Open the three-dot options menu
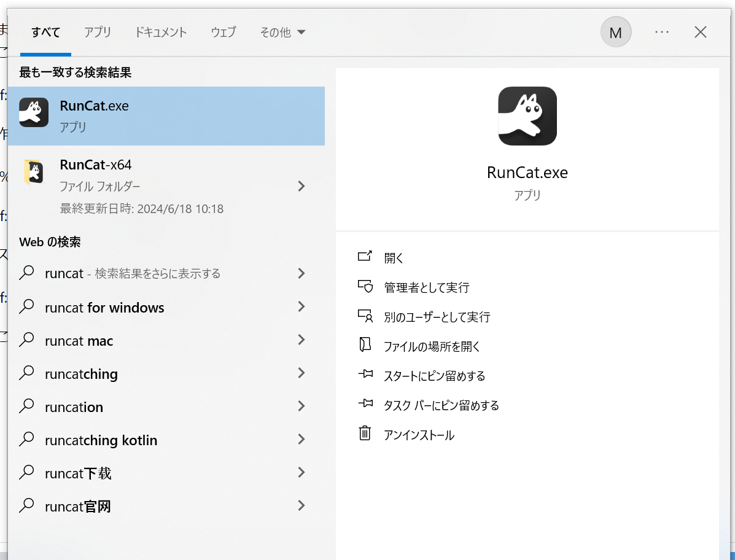 pyautogui.click(x=661, y=32)
